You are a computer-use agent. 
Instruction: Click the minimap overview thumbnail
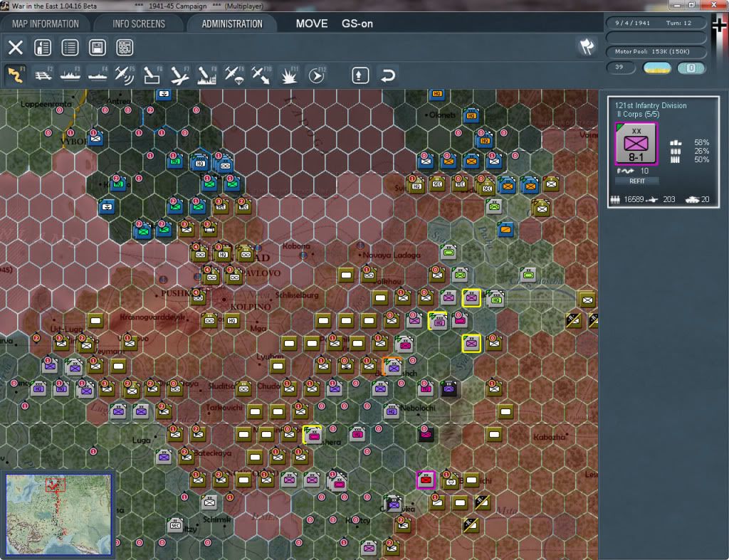pyautogui.click(x=58, y=514)
